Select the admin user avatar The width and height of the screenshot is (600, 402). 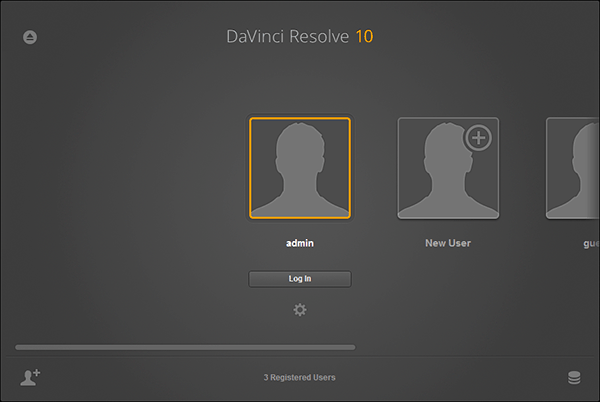tap(300, 168)
